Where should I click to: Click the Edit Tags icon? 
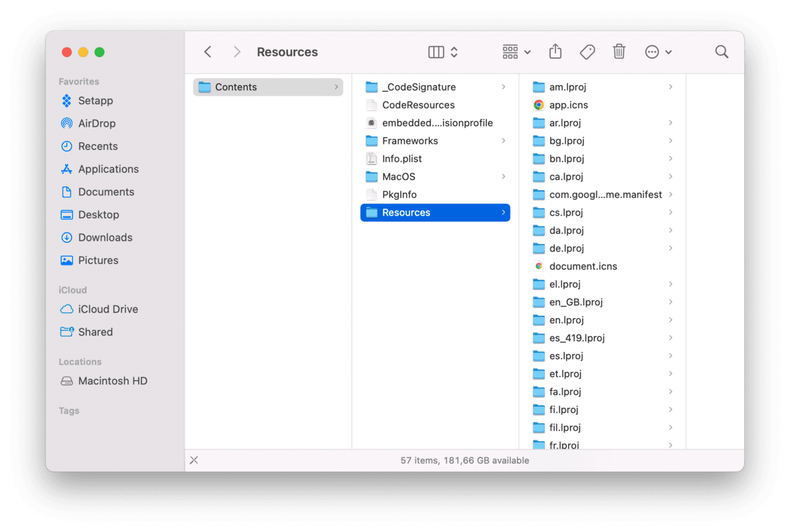(x=587, y=52)
